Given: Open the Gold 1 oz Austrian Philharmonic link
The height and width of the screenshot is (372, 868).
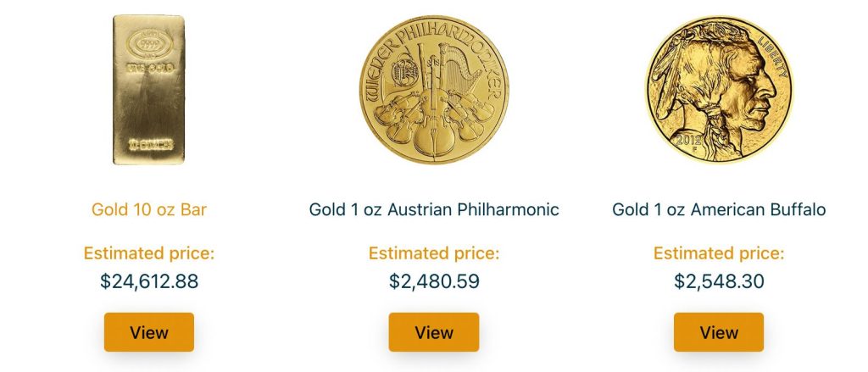Looking at the screenshot, I should [x=433, y=209].
